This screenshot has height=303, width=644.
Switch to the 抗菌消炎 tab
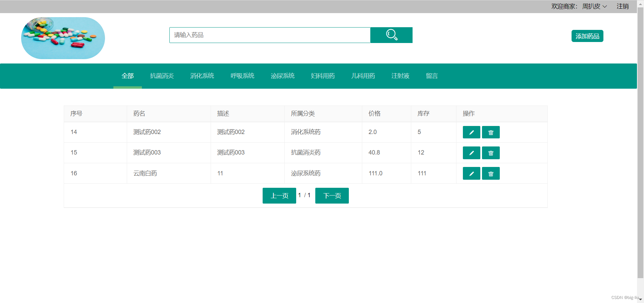(x=162, y=76)
